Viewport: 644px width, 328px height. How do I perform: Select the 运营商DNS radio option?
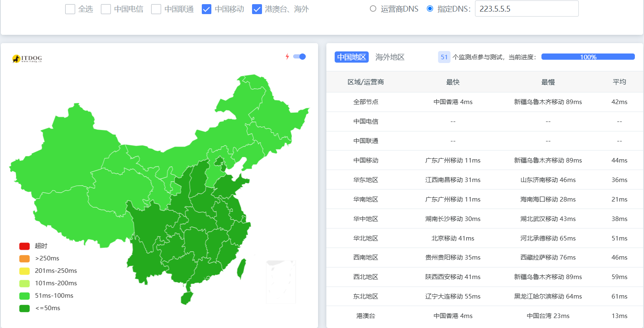[x=373, y=9]
